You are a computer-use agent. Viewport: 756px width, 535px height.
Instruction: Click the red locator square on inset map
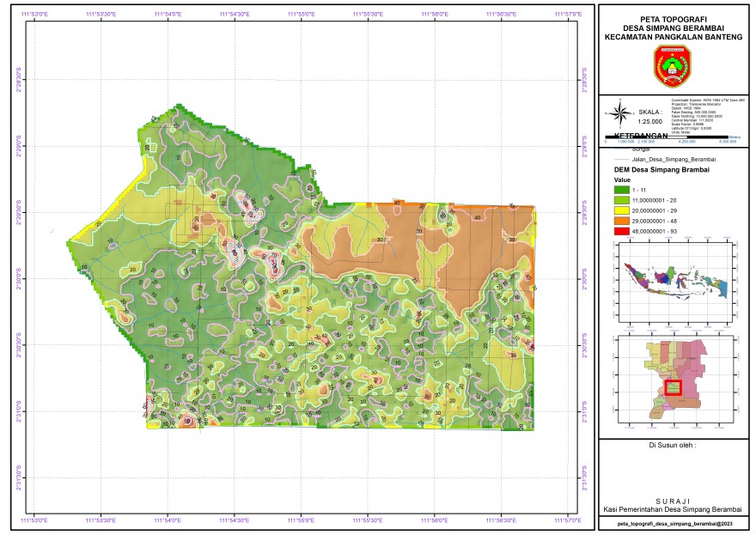click(674, 386)
